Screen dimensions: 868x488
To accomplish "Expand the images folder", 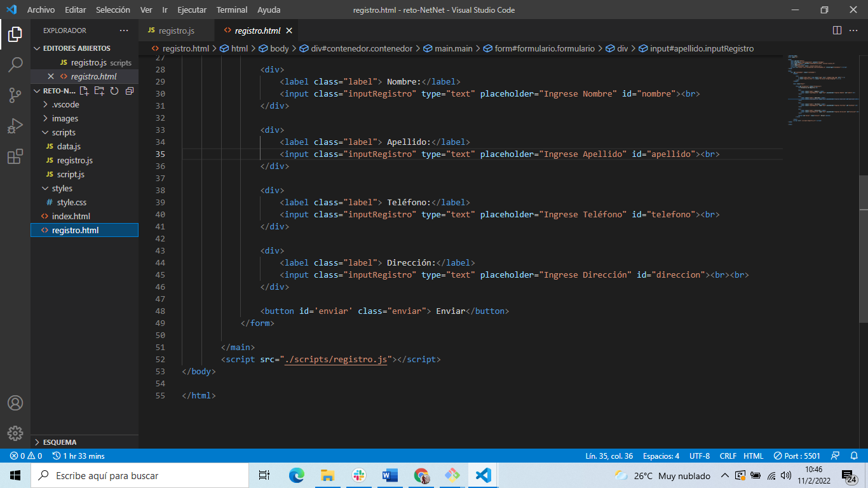I will pyautogui.click(x=85, y=118).
